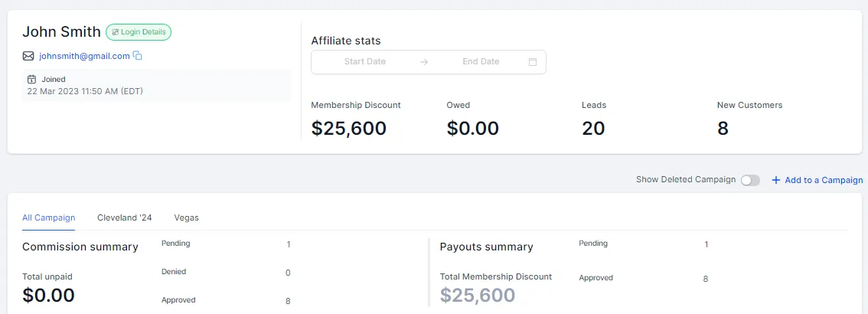Open the Vegas campaign tab

186,218
